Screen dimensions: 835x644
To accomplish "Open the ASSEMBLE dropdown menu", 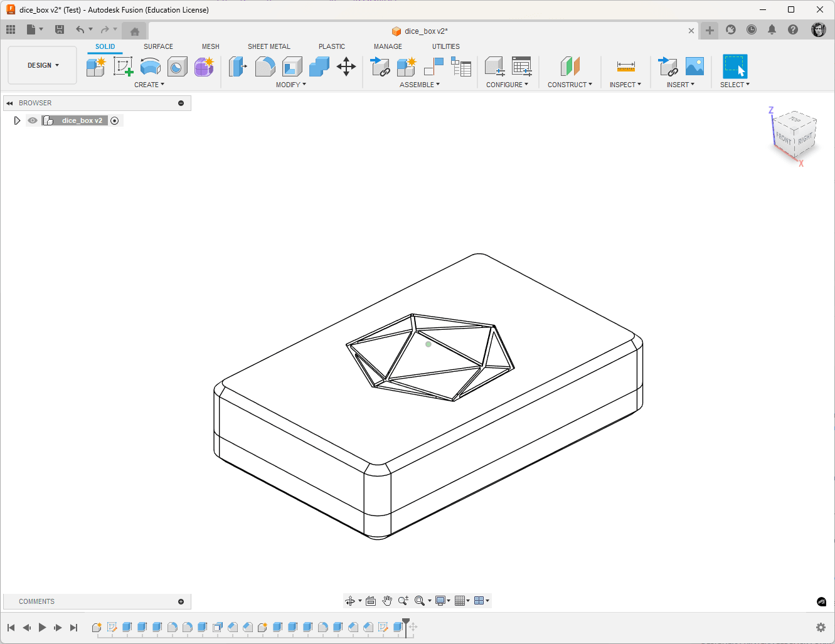I will click(420, 85).
